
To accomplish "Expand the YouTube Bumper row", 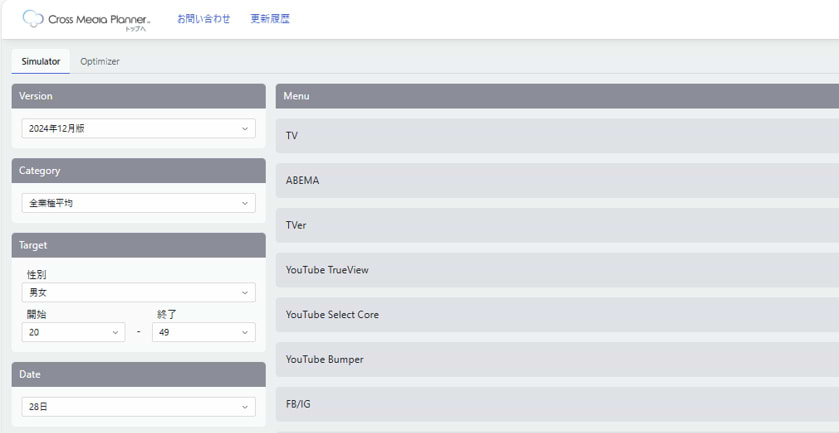I will click(556, 359).
